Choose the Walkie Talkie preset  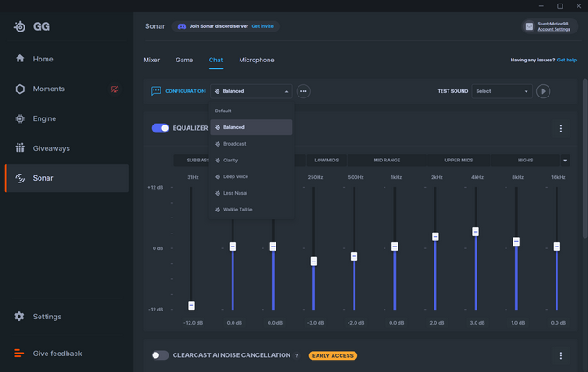pos(251,210)
